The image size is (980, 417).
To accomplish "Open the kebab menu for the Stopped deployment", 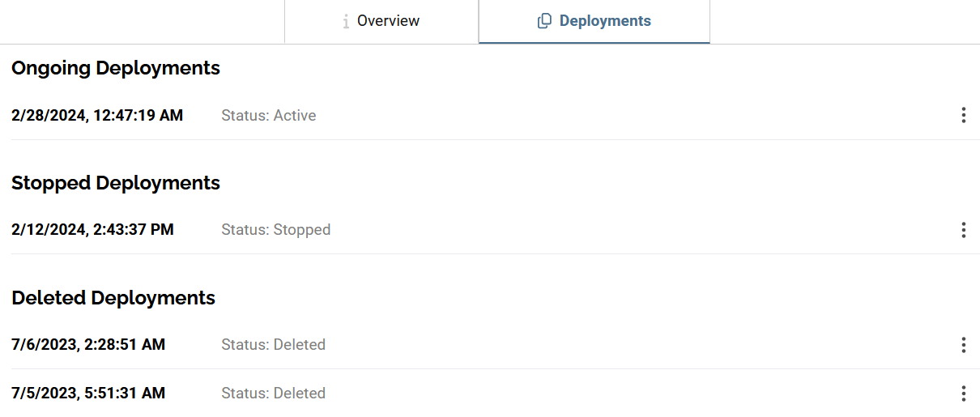I will pyautogui.click(x=963, y=230).
